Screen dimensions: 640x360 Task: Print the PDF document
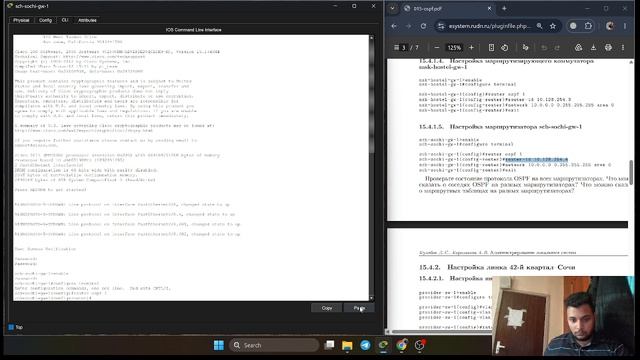(608, 48)
